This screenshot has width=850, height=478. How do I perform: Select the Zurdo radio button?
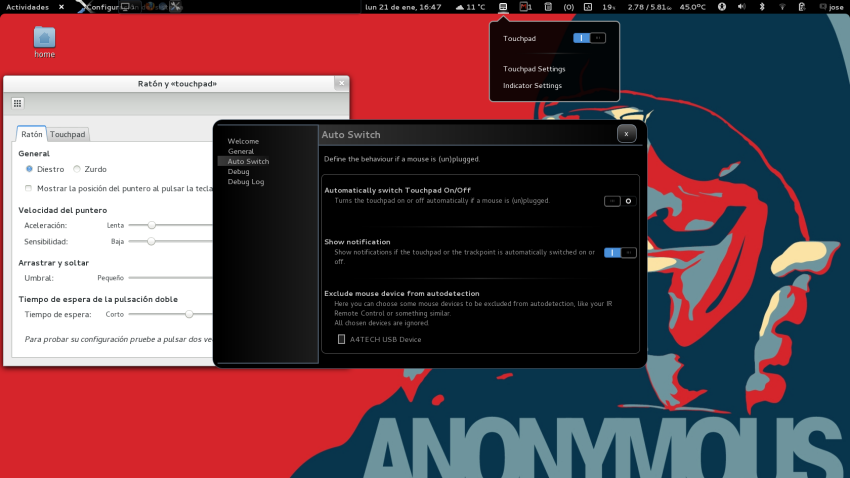77,169
